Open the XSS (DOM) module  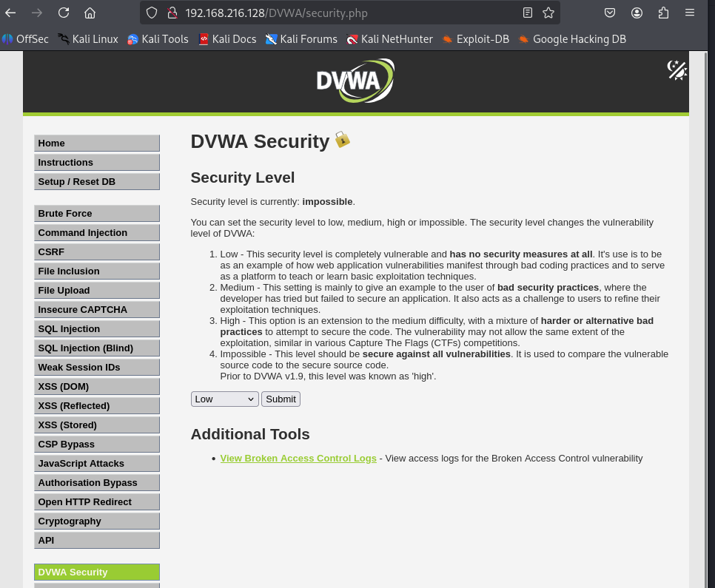point(97,387)
